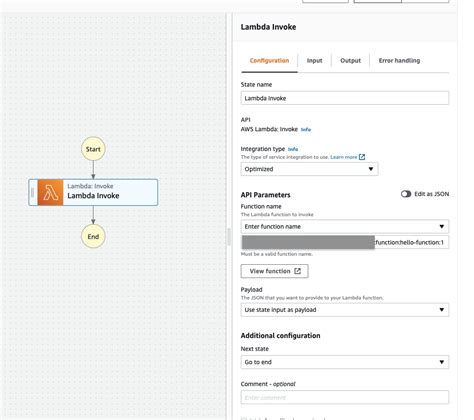474x420 pixels.
Task: Follow the Learn more link
Action: tap(344, 157)
